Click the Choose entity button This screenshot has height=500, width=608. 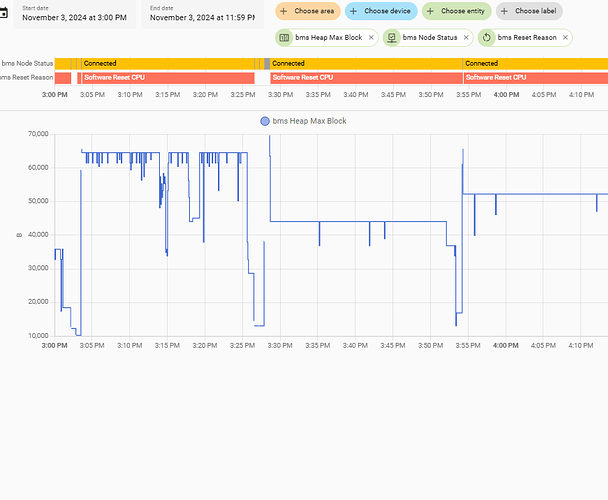pyautogui.click(x=456, y=11)
